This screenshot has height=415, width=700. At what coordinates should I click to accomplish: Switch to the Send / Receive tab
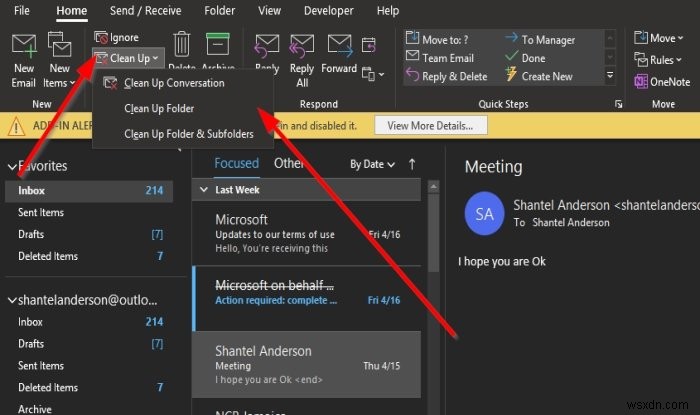point(146,10)
